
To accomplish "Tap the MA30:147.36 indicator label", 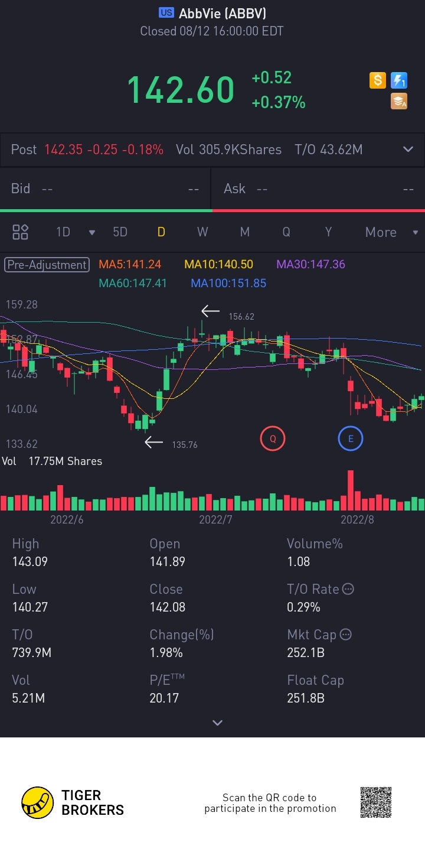I will coord(311,265).
